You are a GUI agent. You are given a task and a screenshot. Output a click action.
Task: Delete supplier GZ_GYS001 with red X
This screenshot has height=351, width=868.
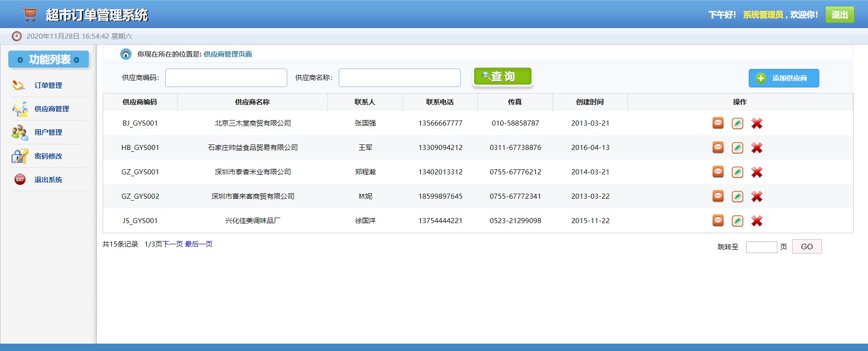click(x=757, y=172)
